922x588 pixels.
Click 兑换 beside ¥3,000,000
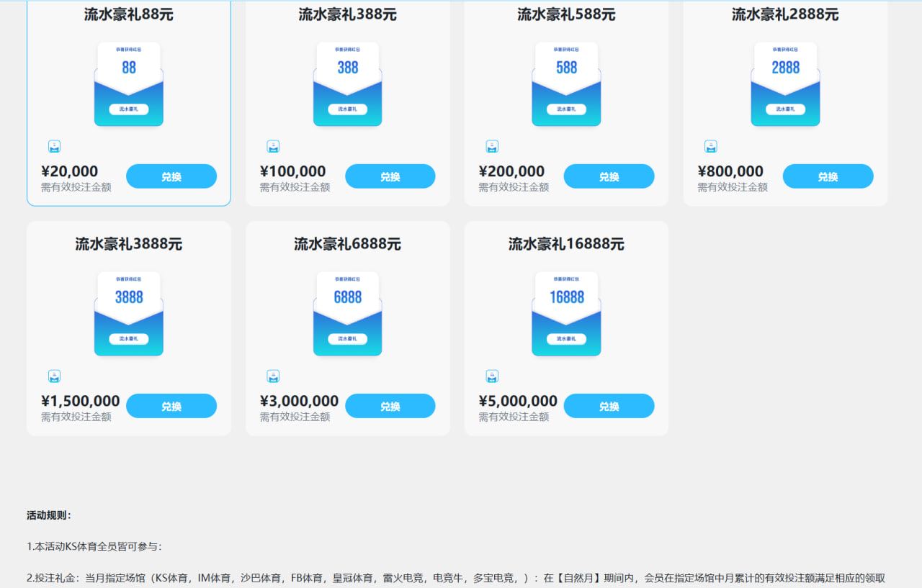pos(390,406)
